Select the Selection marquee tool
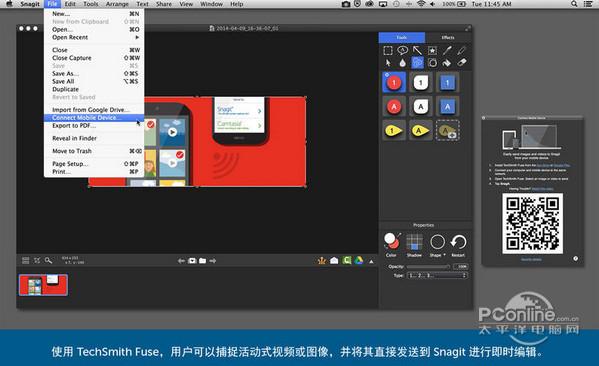Screen dimensions: 599x366 [388, 50]
